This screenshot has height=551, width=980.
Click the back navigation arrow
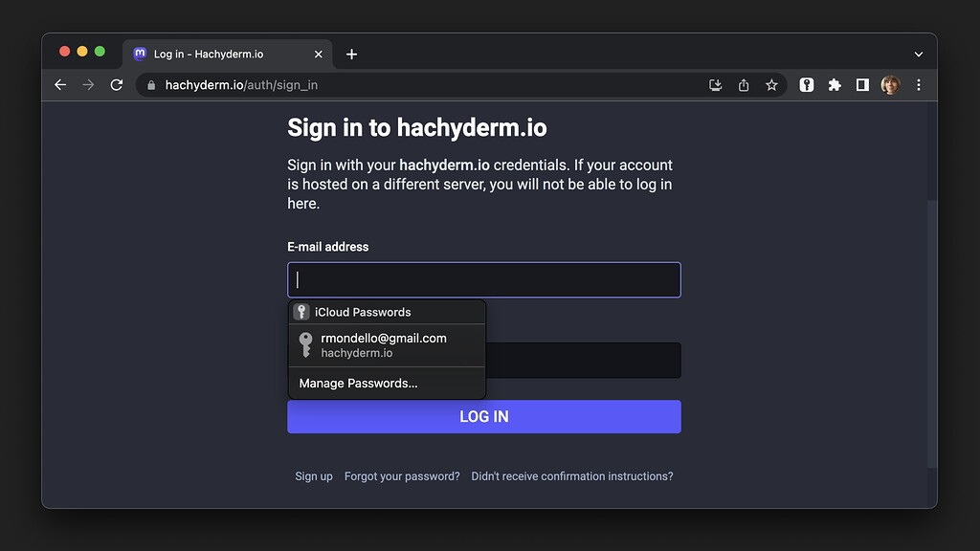[60, 85]
